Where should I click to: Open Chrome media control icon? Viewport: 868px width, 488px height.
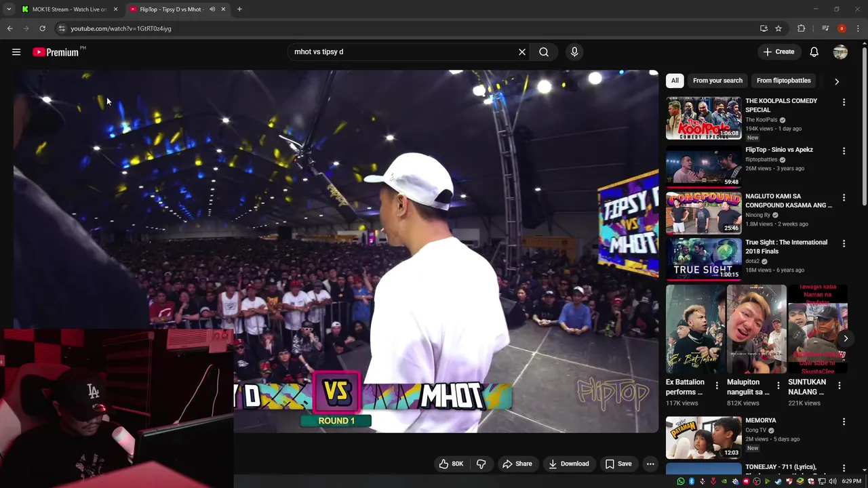825,28
